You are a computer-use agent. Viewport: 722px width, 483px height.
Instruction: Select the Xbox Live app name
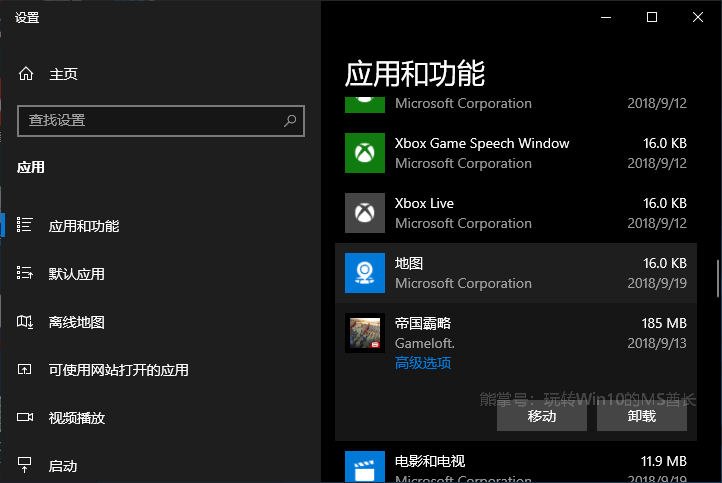pos(424,203)
